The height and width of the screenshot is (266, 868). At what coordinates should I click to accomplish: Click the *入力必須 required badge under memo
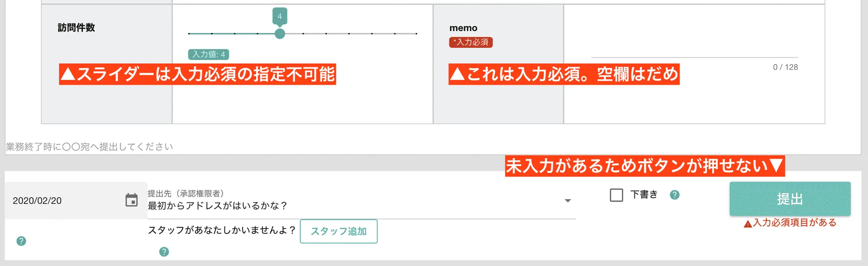(471, 43)
